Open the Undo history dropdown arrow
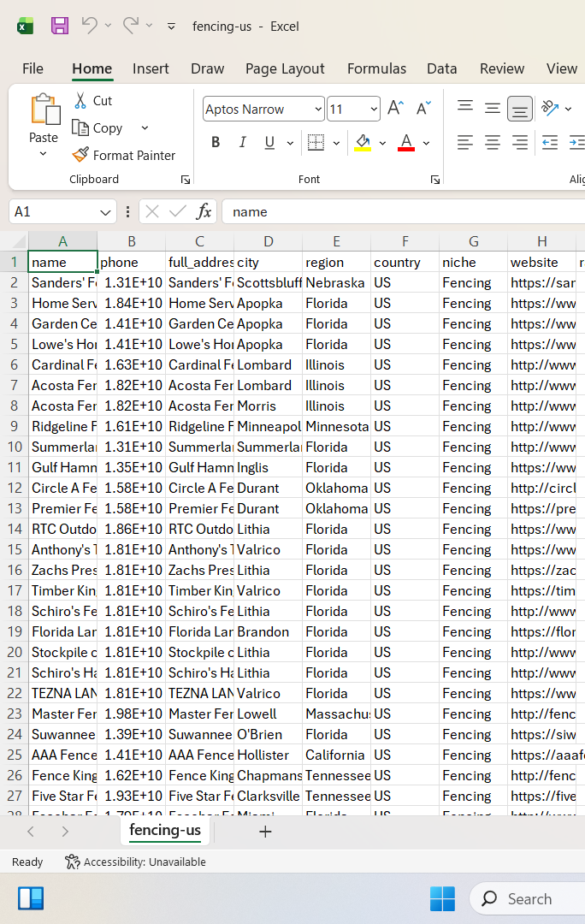585x924 pixels. 108,26
